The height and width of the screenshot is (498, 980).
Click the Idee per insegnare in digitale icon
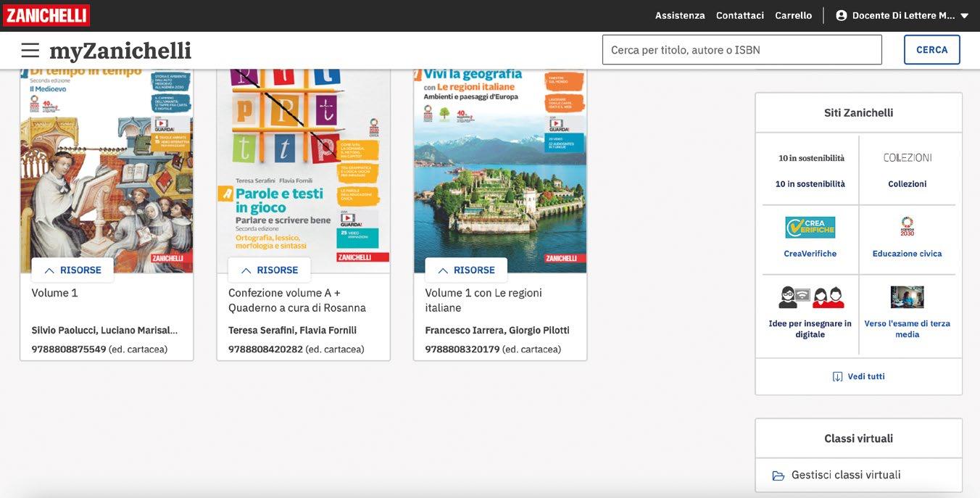click(x=811, y=297)
